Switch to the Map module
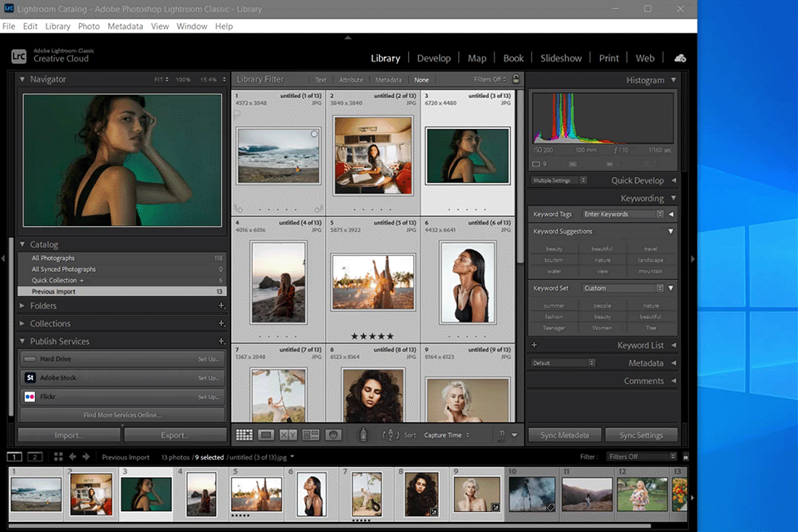This screenshot has width=798, height=532. click(x=477, y=58)
